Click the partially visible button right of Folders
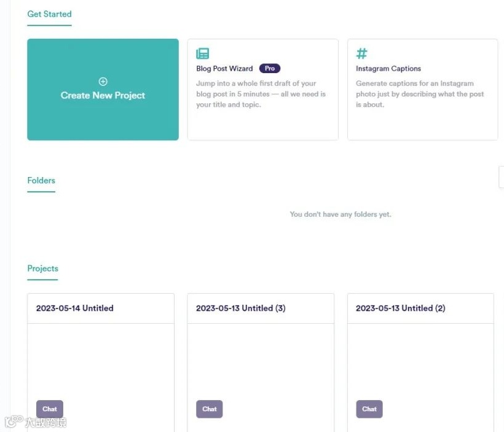The height and width of the screenshot is (432, 504). pyautogui.click(x=501, y=177)
